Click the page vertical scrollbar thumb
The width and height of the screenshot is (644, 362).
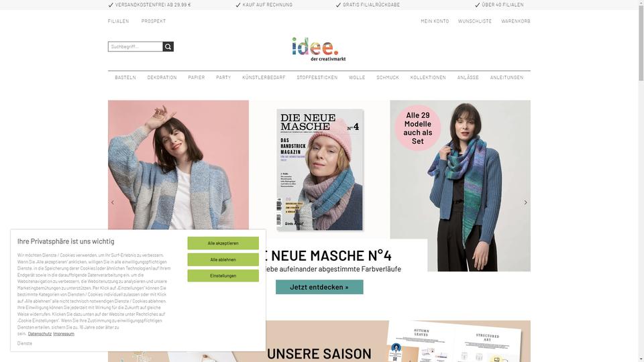[641, 40]
